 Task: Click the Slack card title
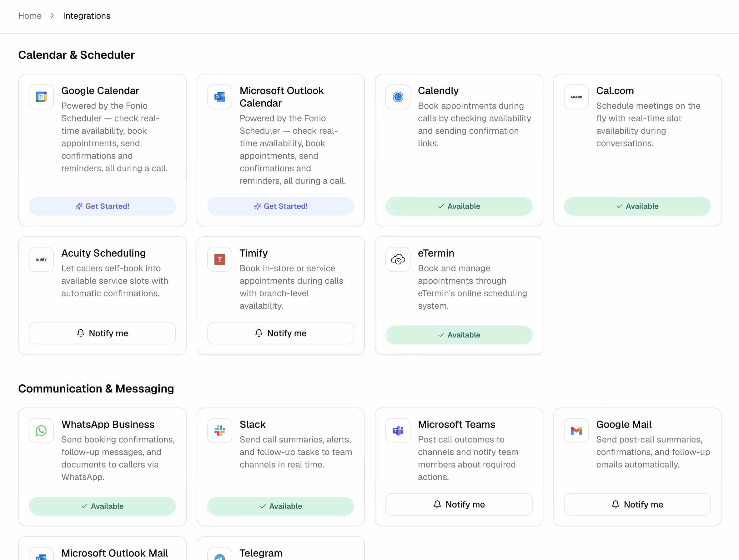pos(253,424)
